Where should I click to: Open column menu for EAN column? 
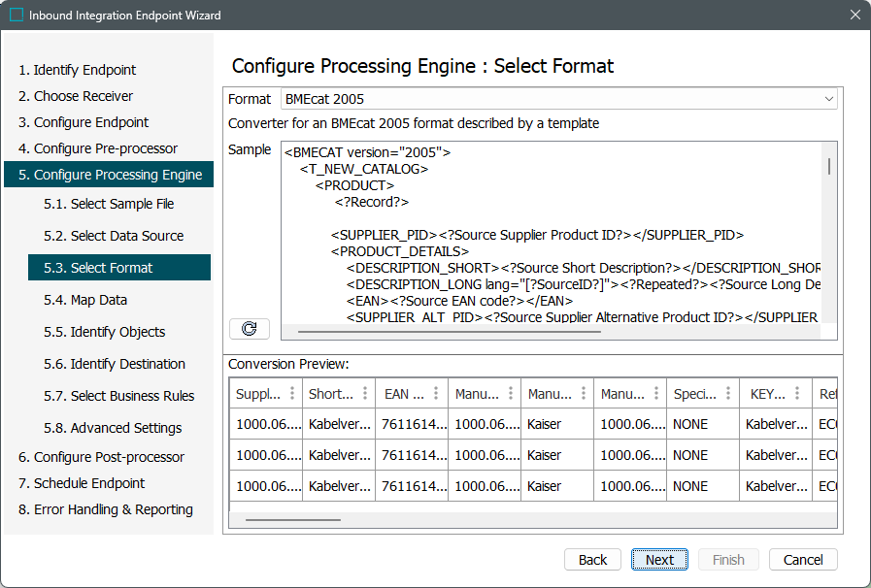pyautogui.click(x=438, y=394)
